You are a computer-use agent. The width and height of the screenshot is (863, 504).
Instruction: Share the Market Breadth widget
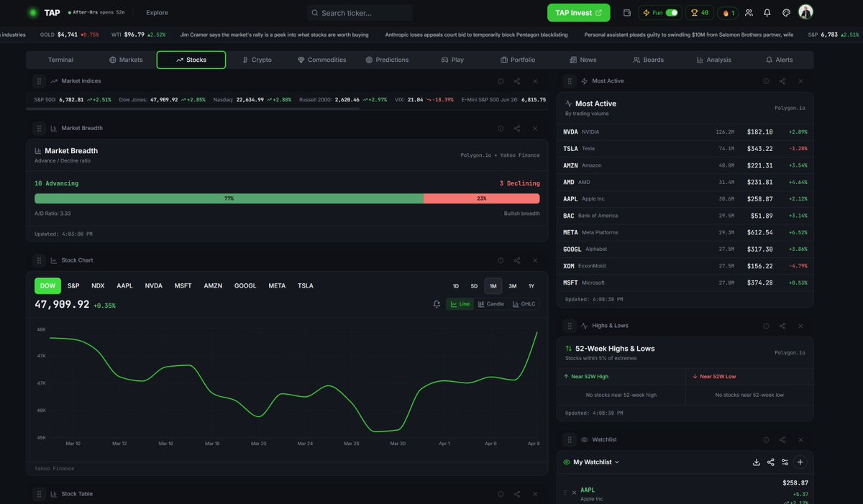(517, 128)
